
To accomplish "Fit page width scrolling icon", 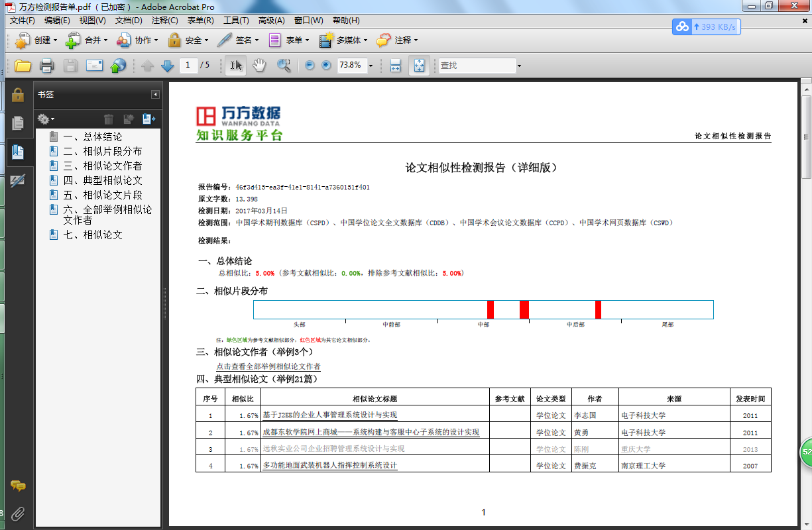I will [x=395, y=66].
